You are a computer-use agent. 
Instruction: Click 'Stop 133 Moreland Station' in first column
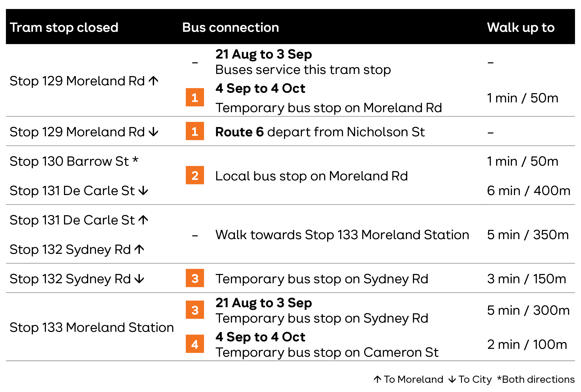click(91, 327)
